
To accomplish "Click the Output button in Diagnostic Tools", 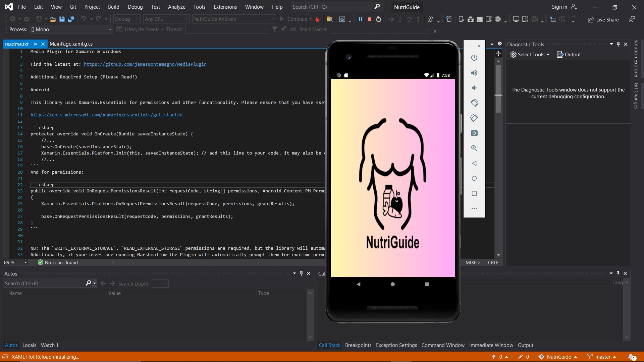I will [569, 55].
